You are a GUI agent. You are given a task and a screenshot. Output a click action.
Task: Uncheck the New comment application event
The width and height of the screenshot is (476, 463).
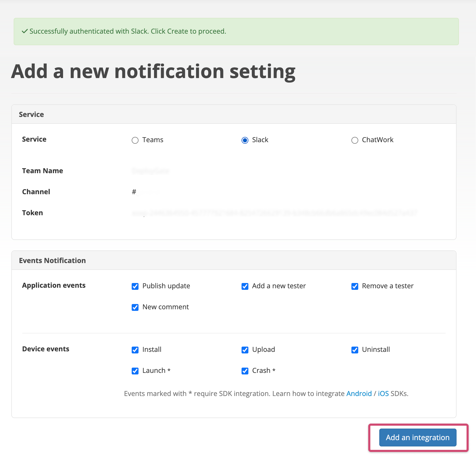[135, 307]
